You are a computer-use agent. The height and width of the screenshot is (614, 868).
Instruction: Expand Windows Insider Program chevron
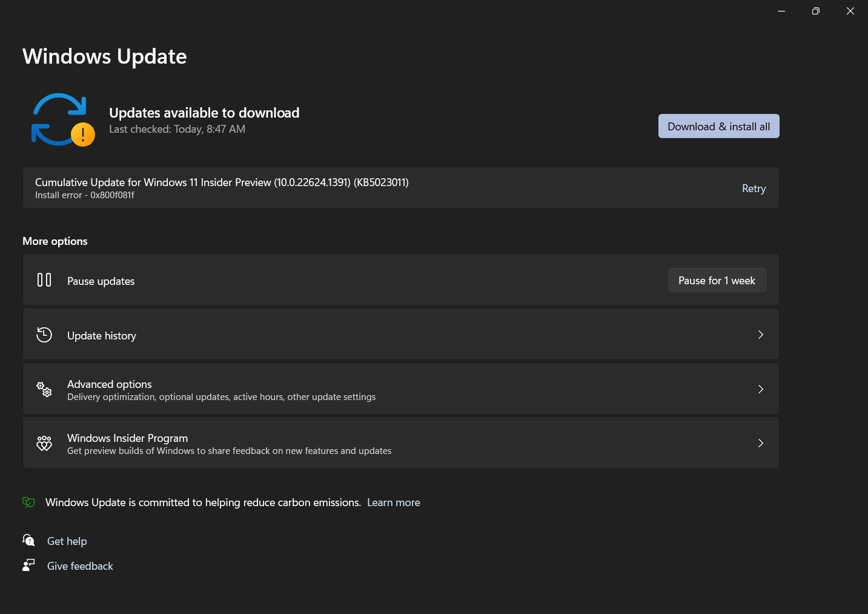(x=761, y=443)
